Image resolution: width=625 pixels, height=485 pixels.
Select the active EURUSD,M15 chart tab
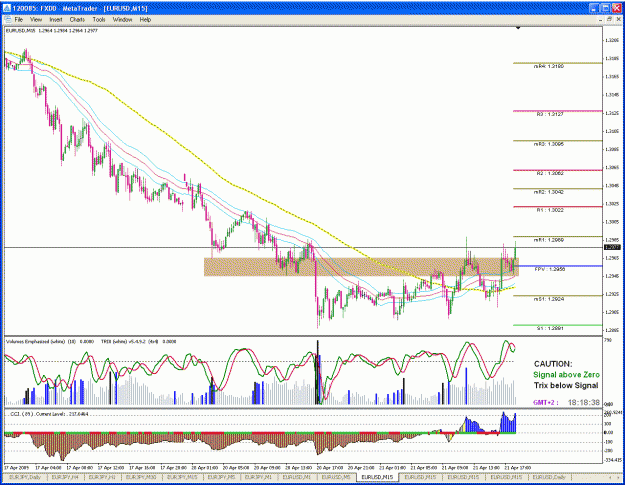[377, 477]
